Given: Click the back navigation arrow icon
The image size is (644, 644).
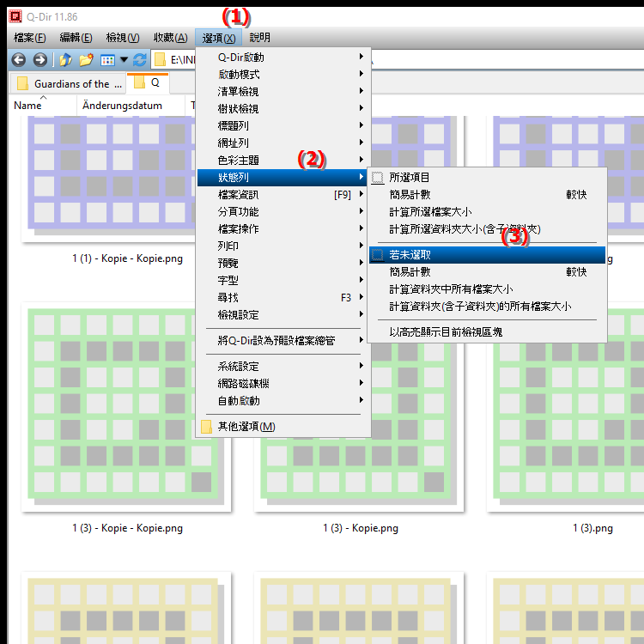Looking at the screenshot, I should coord(19,60).
